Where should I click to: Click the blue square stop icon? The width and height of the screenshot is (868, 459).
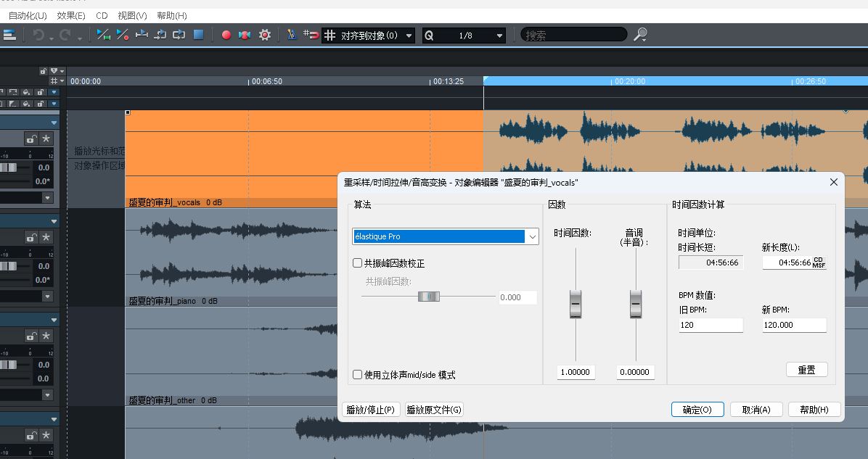pos(198,35)
